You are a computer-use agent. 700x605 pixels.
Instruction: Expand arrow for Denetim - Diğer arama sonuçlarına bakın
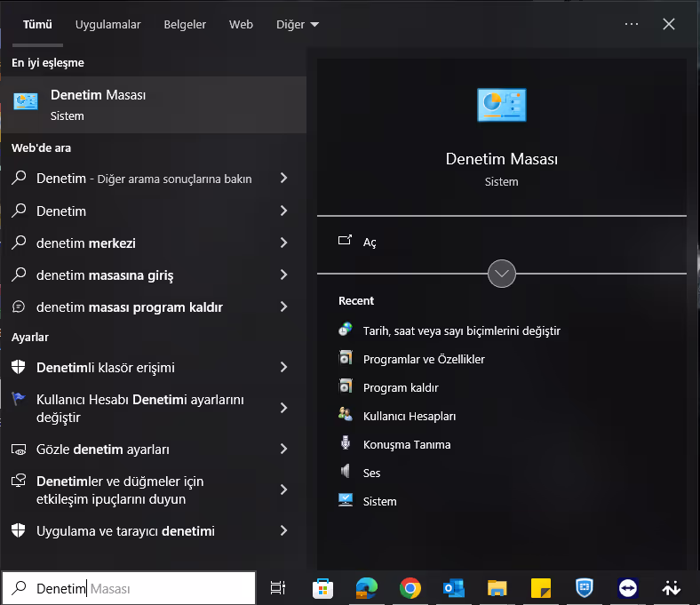(283, 179)
